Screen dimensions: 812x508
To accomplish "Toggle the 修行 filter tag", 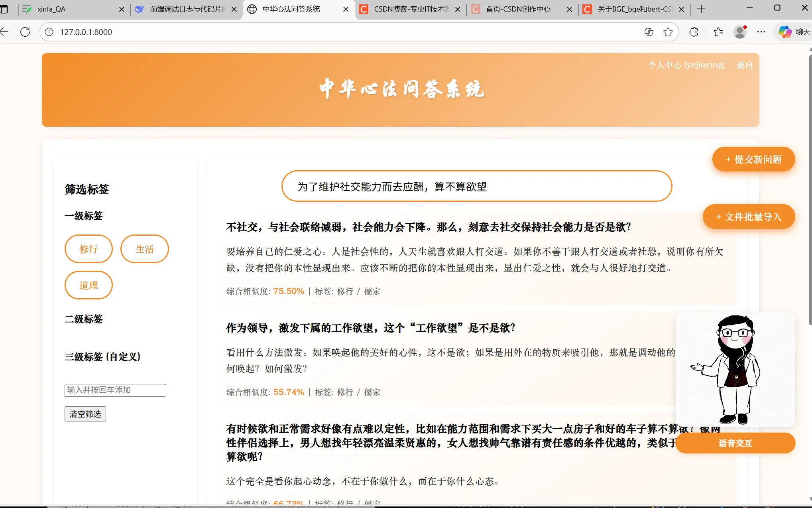I will (x=88, y=249).
